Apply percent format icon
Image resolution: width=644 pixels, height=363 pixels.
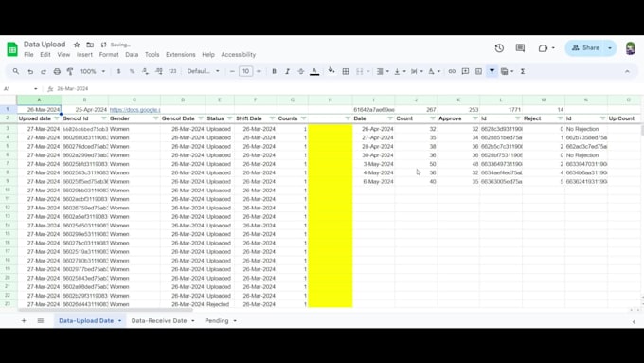pos(132,71)
